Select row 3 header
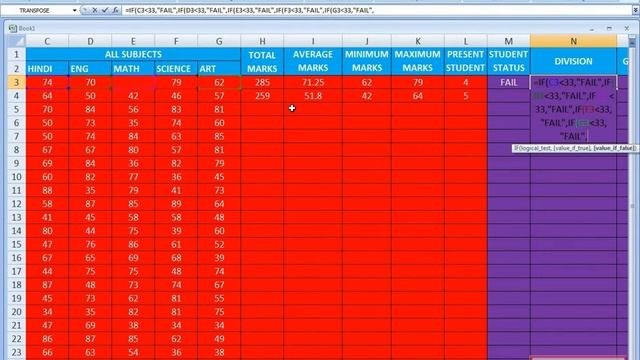640x360 pixels. click(x=16, y=82)
